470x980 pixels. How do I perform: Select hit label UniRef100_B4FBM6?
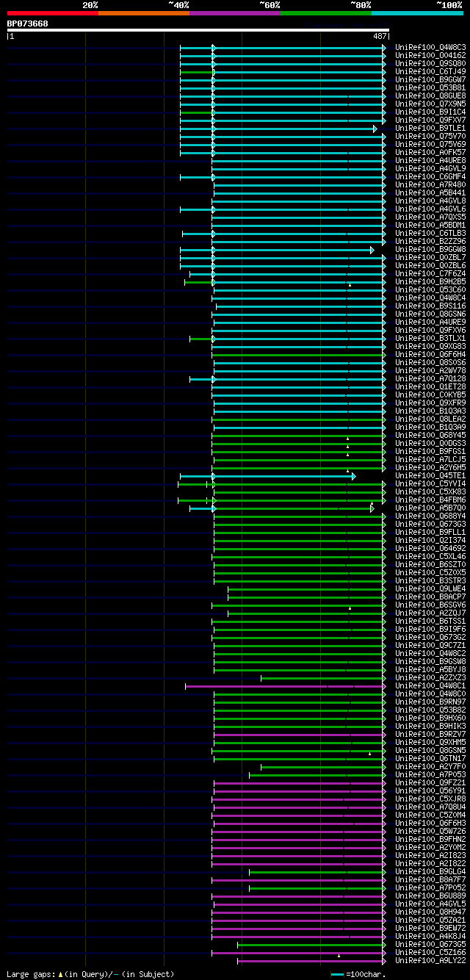coord(430,500)
